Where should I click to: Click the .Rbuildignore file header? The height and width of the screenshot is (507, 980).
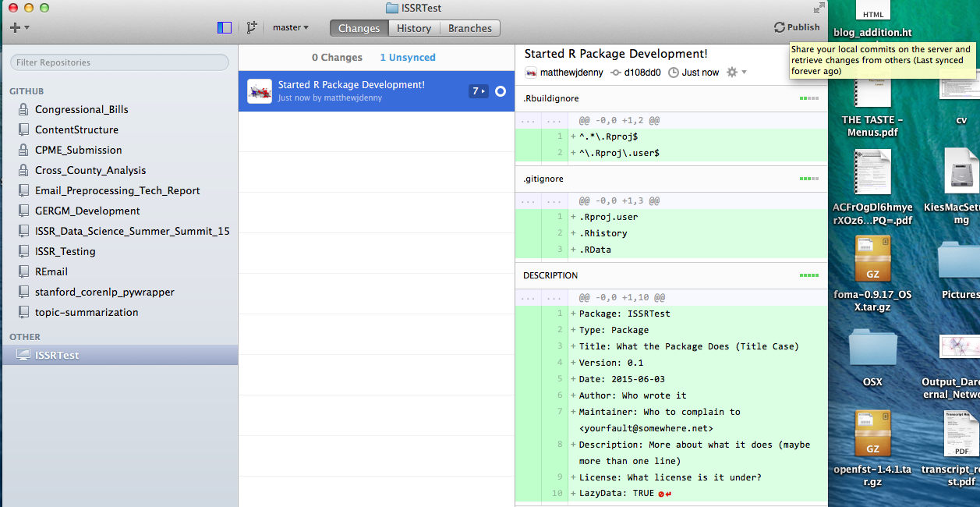pos(671,99)
